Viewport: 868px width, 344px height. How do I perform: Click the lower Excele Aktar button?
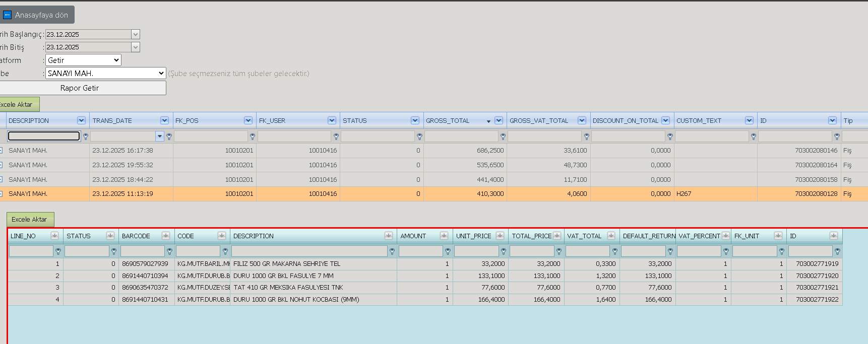tap(30, 220)
